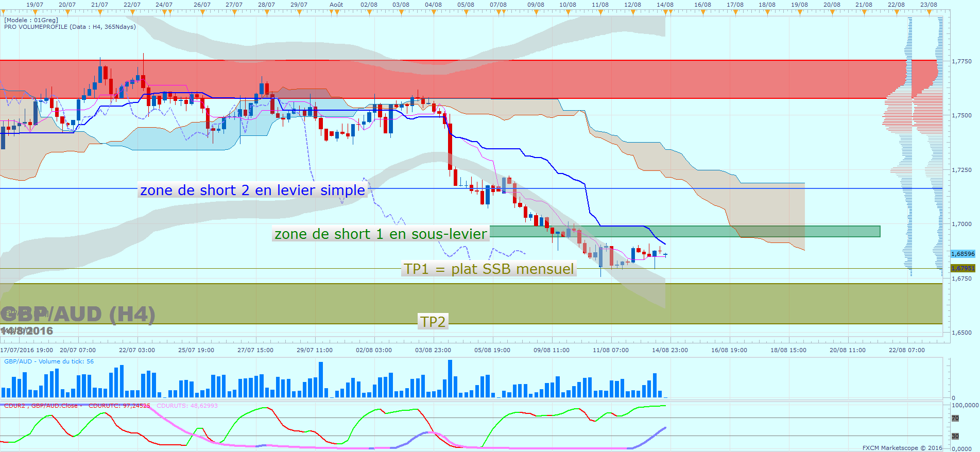This screenshot has height=452, width=980.
Task: Click the "GBP/AUD - Volume du tick: 56" label
Action: [49, 361]
